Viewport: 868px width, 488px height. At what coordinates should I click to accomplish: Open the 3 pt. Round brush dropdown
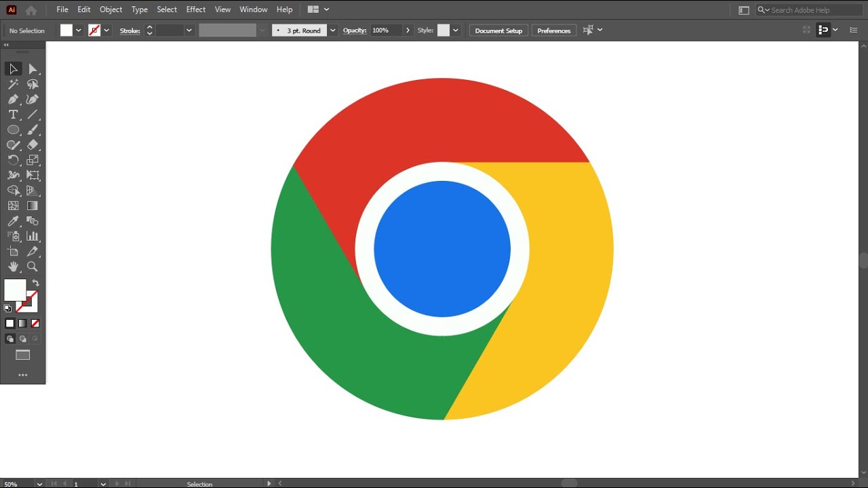(332, 30)
